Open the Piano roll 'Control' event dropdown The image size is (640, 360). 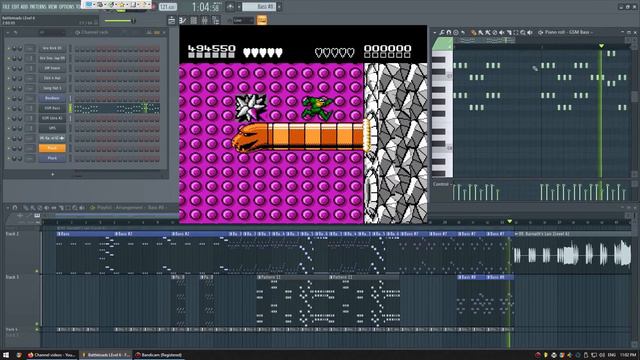coord(441,184)
